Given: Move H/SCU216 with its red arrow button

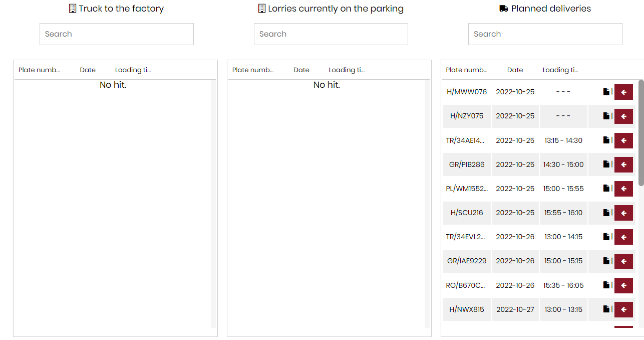Looking at the screenshot, I should [x=623, y=213].
